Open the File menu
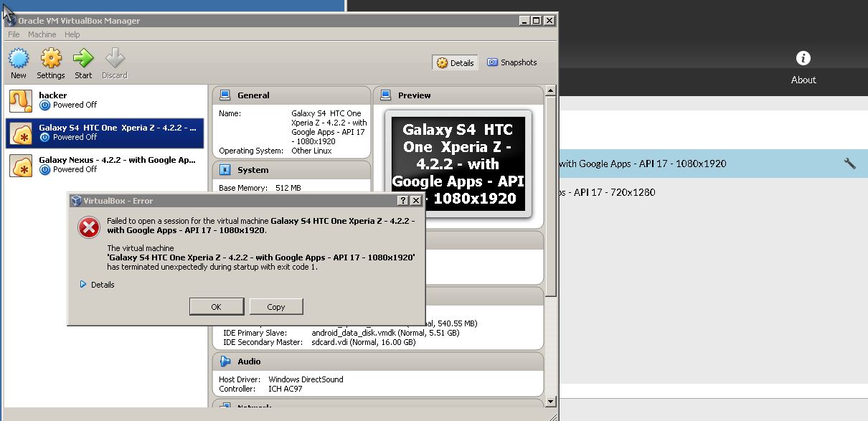The image size is (868, 421). [x=14, y=34]
